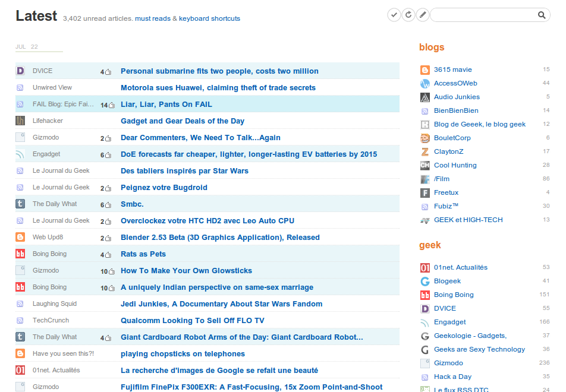Open Gadget and Gear Deals of the Day

click(x=183, y=121)
